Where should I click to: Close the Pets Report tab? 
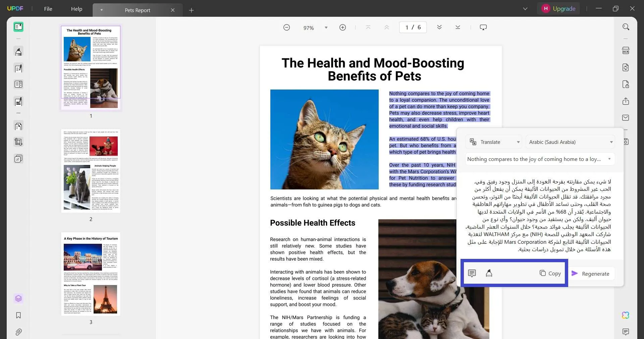tap(173, 10)
